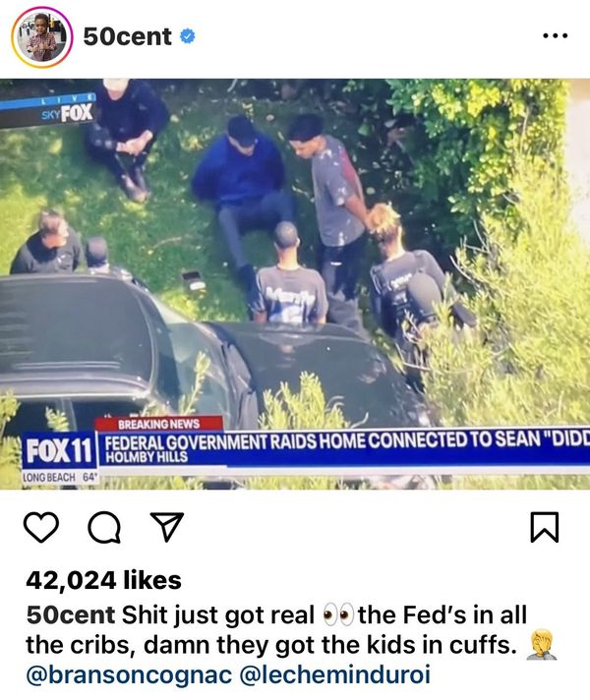Tap the 50cent profile picture story ring
The height and width of the screenshot is (700, 590).
[x=41, y=37]
